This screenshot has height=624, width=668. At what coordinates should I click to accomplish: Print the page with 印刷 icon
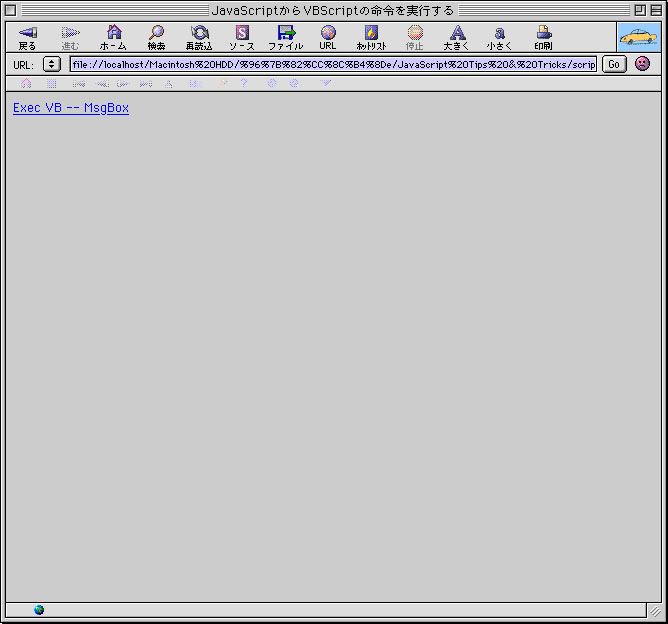(544, 38)
